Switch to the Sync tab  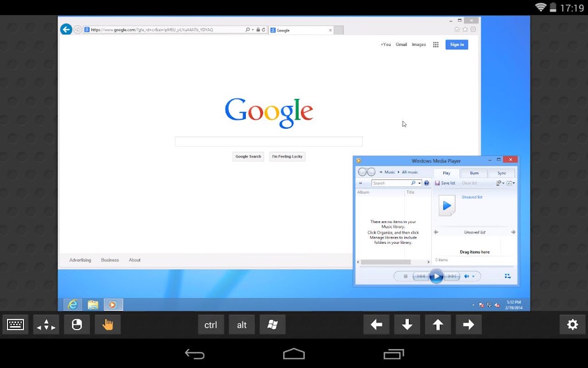pos(502,173)
